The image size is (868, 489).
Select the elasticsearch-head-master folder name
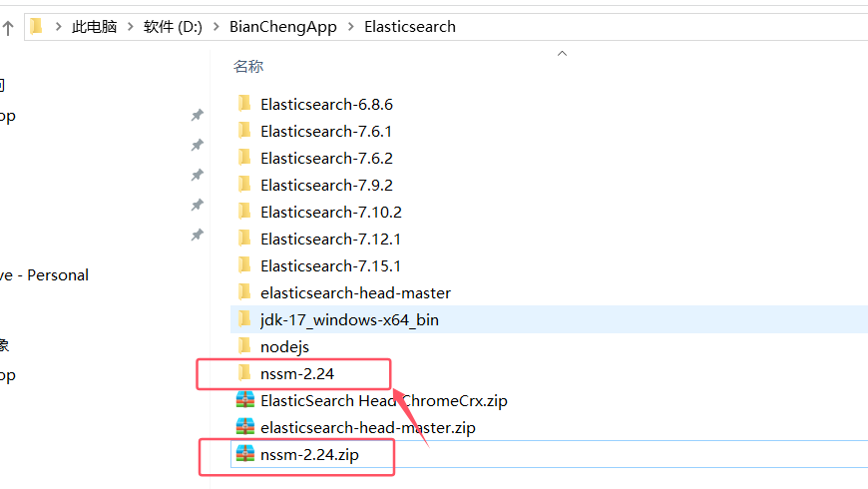(355, 293)
